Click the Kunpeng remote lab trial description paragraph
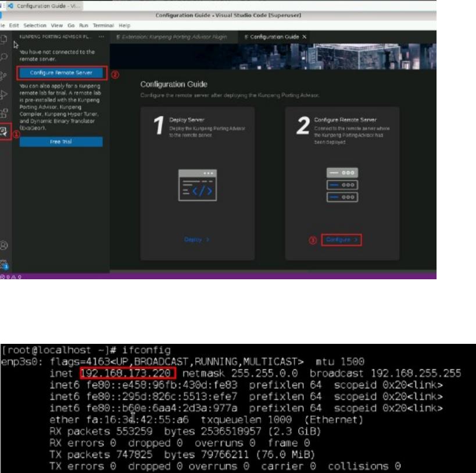 [x=60, y=107]
